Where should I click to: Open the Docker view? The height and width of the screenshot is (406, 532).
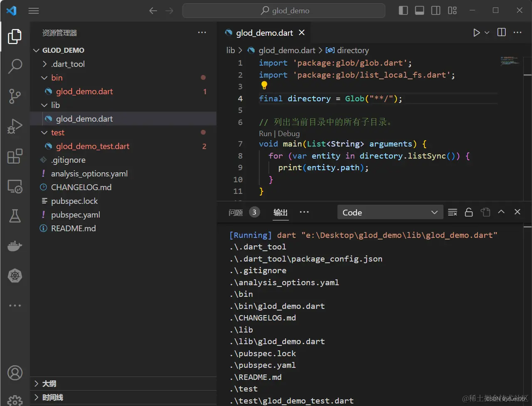(x=15, y=246)
